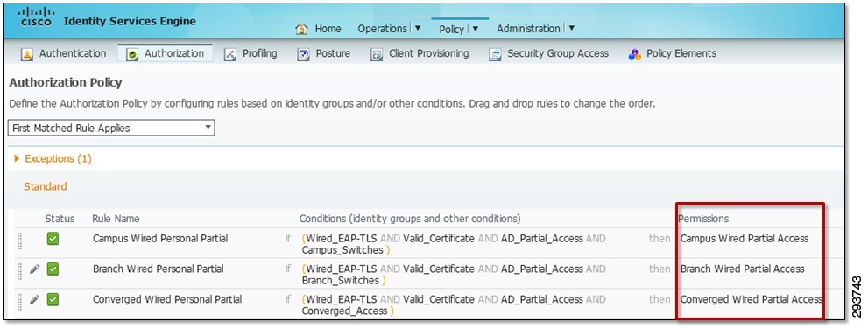The image size is (868, 328).
Task: Click the Home house icon
Action: [301, 30]
